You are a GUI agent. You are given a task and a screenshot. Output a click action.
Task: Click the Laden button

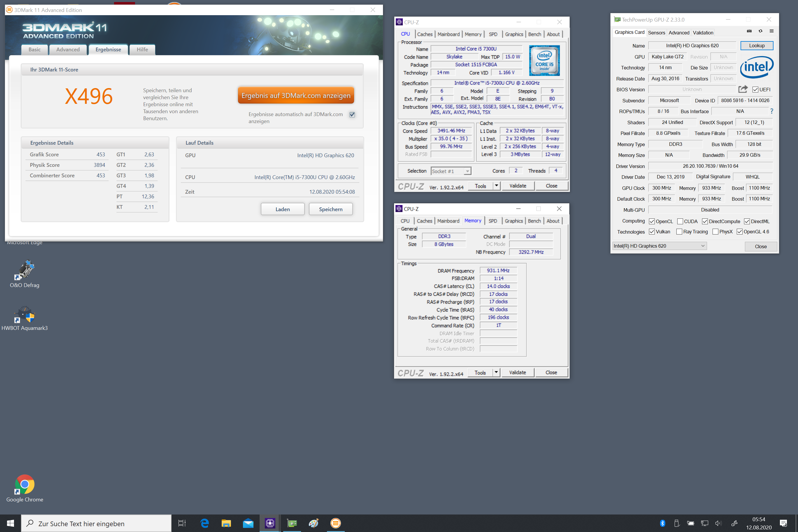coord(282,209)
